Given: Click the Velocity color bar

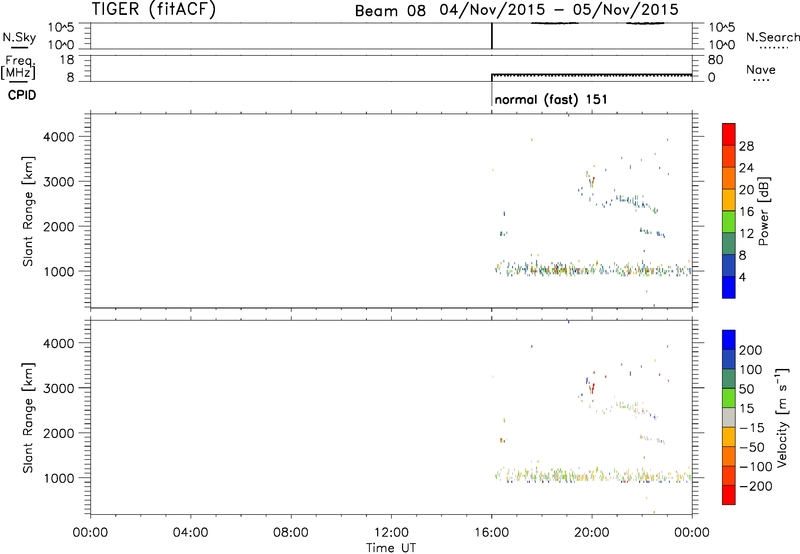Looking at the screenshot, I should point(729,417).
